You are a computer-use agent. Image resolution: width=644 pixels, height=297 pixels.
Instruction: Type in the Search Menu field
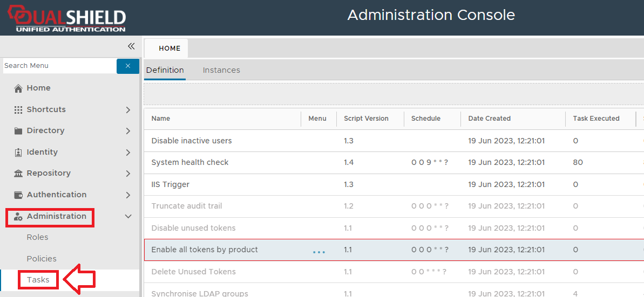point(58,66)
